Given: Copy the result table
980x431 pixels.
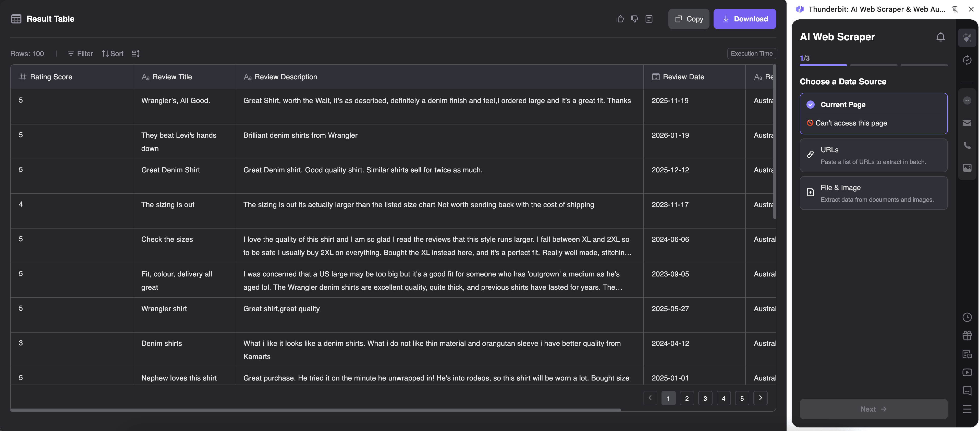Looking at the screenshot, I should [689, 19].
